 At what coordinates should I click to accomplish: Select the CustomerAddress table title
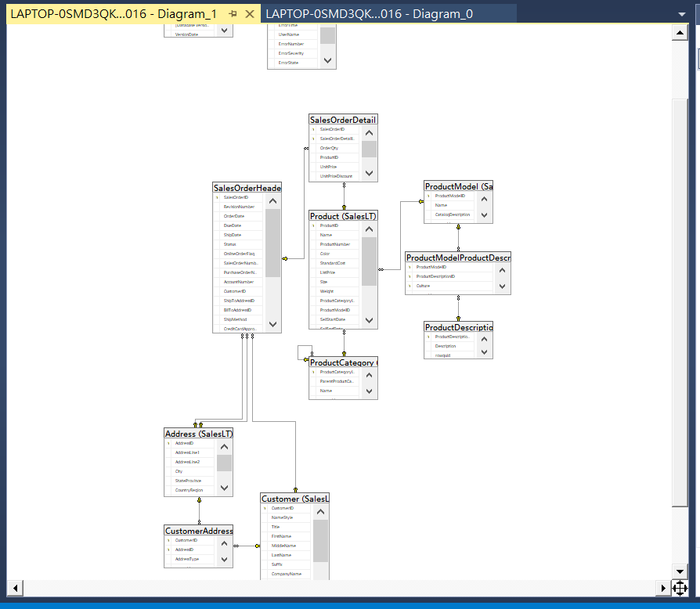point(199,531)
